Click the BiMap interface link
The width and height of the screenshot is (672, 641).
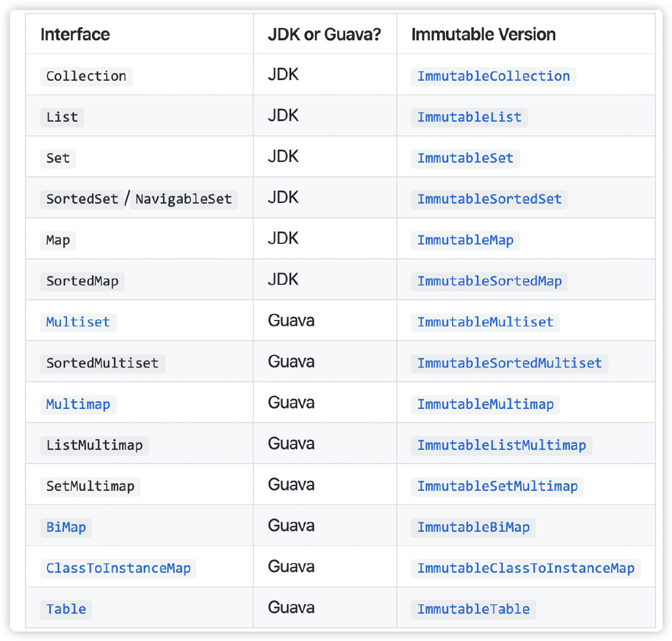pos(66,527)
